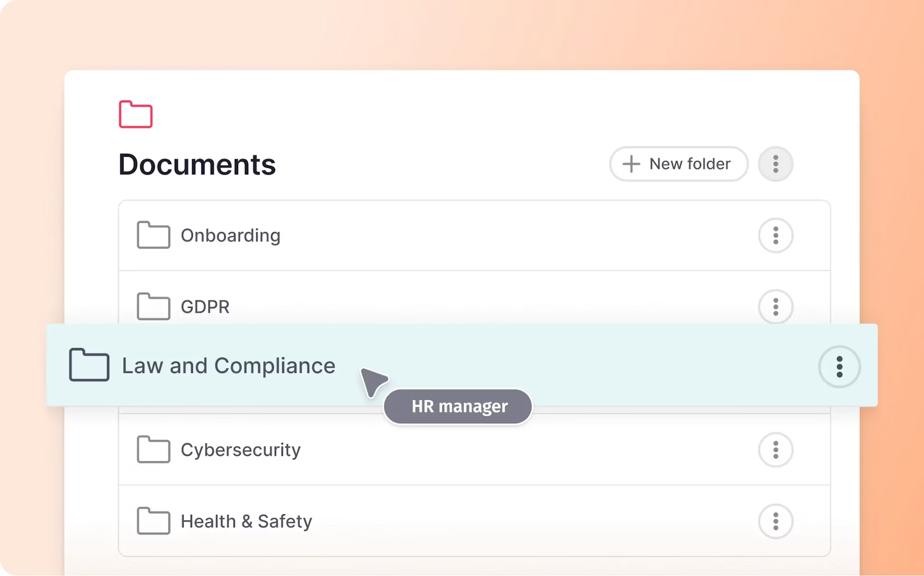Click the New folder button
Image resolution: width=924 pixels, height=576 pixels.
click(679, 164)
